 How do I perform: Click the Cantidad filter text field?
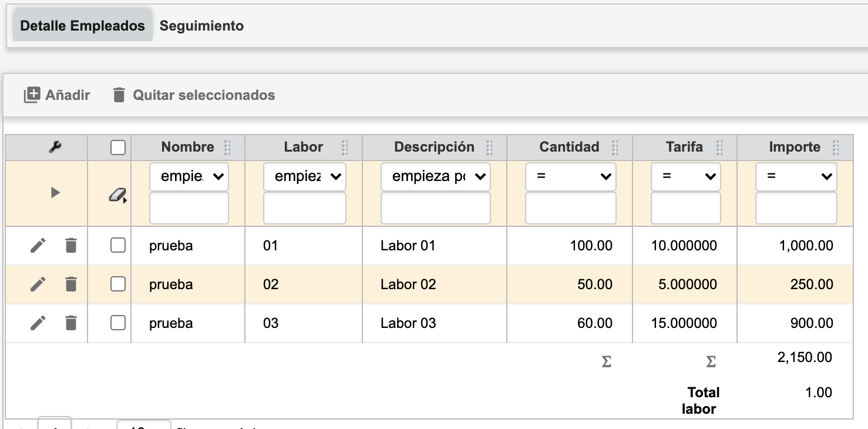pos(570,209)
